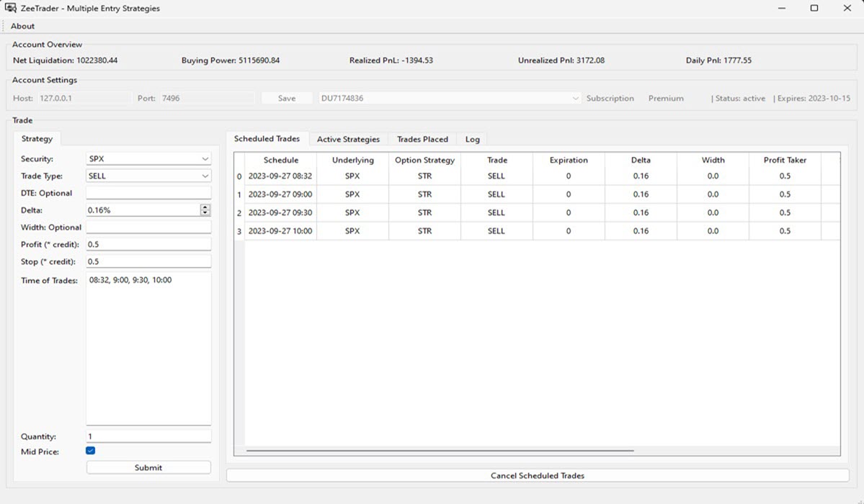This screenshot has width=864, height=504.
Task: Click the Profit Taker column header
Action: point(785,160)
